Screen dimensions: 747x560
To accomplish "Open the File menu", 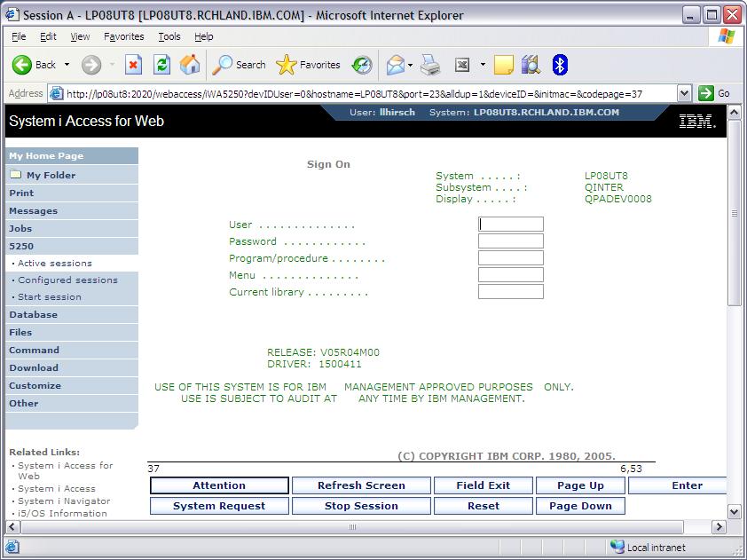I will coord(19,36).
